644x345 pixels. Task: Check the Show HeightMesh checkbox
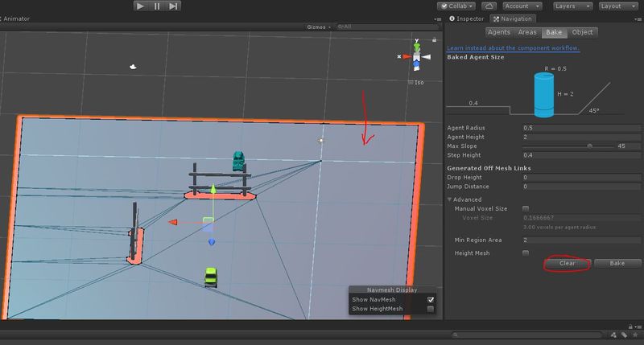coord(431,309)
